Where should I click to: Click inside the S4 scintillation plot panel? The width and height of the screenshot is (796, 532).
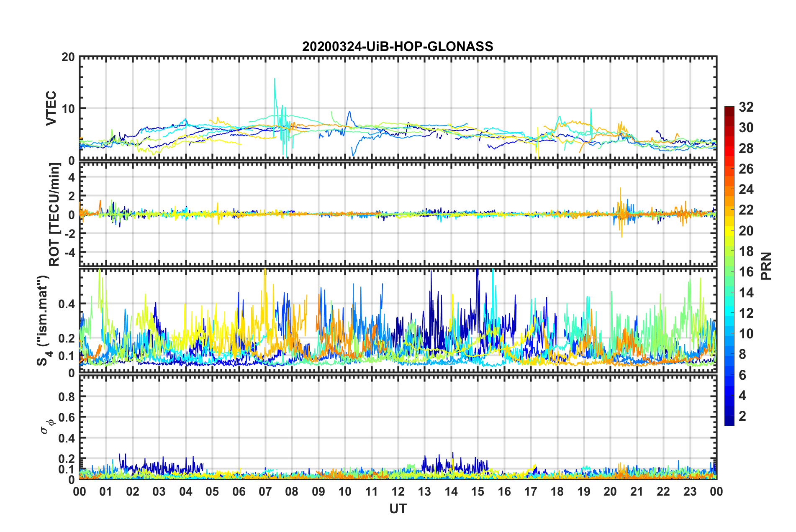click(398, 321)
